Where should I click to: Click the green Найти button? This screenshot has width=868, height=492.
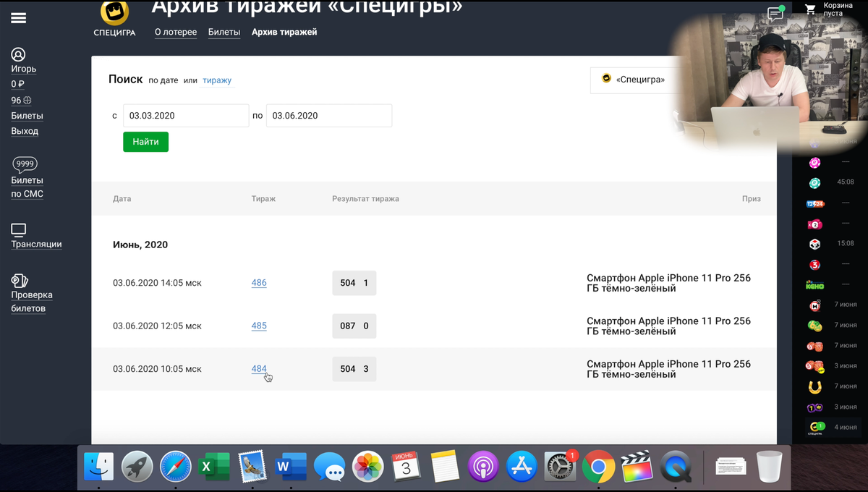145,142
